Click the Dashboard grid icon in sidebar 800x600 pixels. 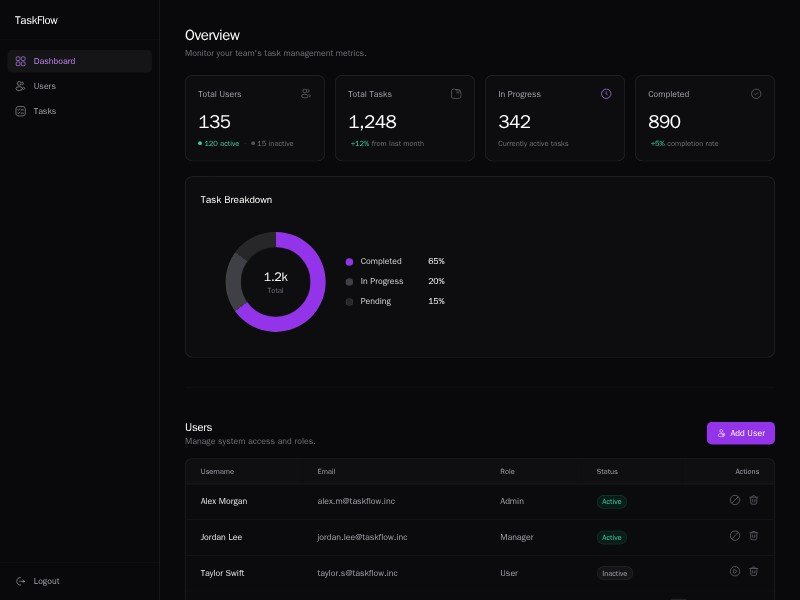21,61
